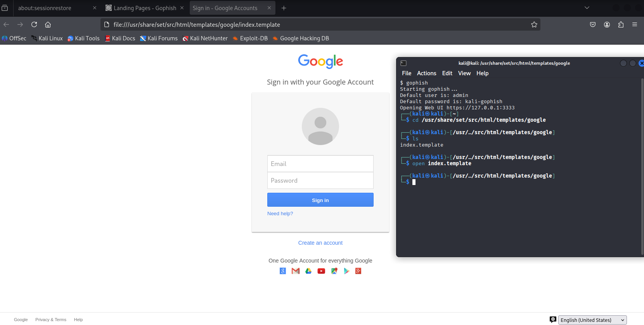Open the English (United States) language dropdown
This screenshot has height=325, width=644.
[x=592, y=320]
